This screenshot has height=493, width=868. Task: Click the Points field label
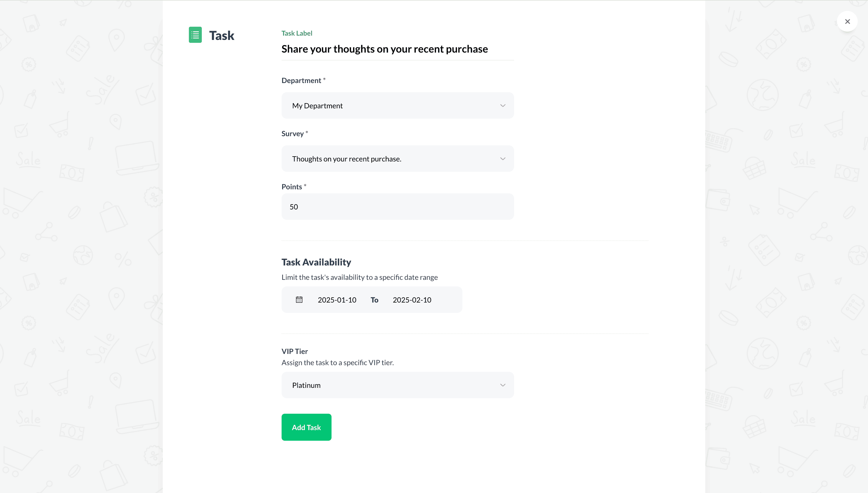pyautogui.click(x=292, y=187)
